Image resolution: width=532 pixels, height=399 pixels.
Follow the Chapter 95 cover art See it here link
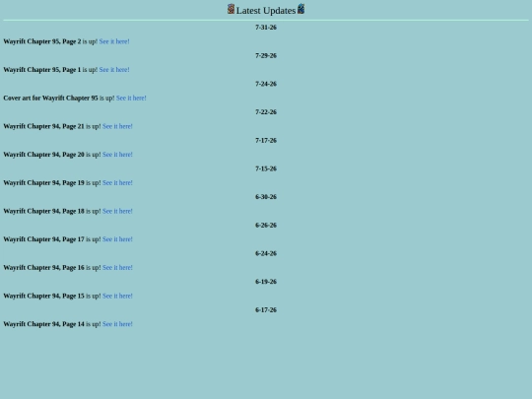[131, 99]
